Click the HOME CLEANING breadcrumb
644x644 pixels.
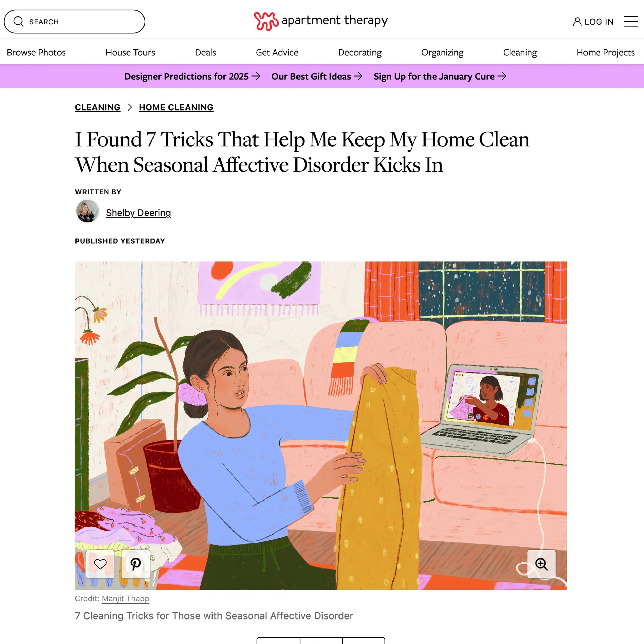[176, 107]
